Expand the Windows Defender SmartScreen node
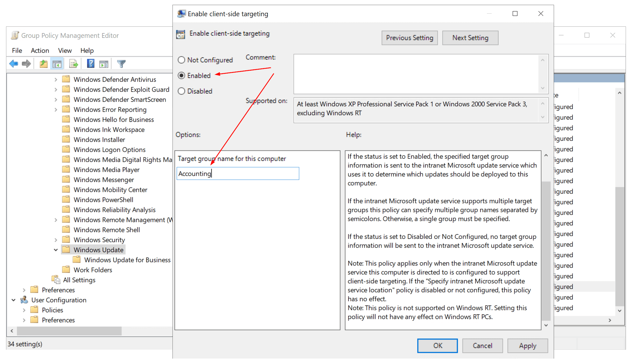632x364 pixels. point(56,100)
